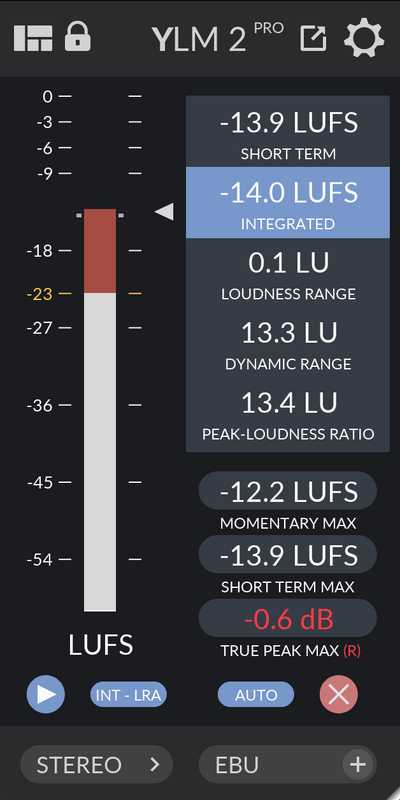Click the chevron next to STEREO
The height and width of the screenshot is (800, 400).
[x=155, y=764]
